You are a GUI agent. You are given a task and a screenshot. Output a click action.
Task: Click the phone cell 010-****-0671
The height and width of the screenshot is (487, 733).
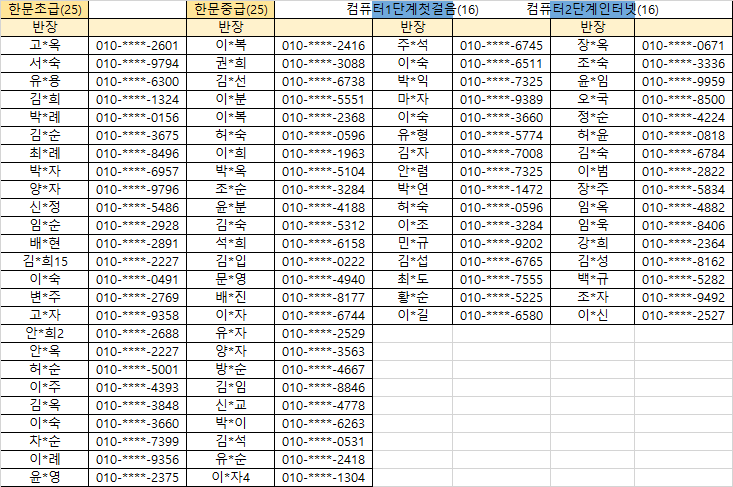click(682, 45)
